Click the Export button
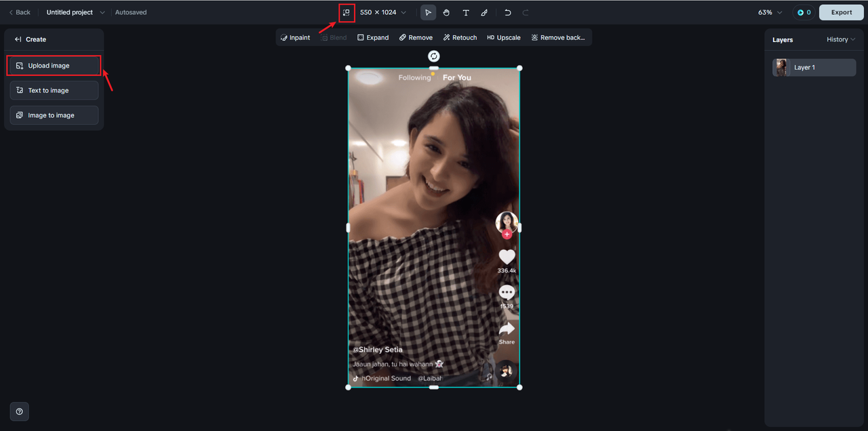This screenshot has height=431, width=868. [842, 12]
